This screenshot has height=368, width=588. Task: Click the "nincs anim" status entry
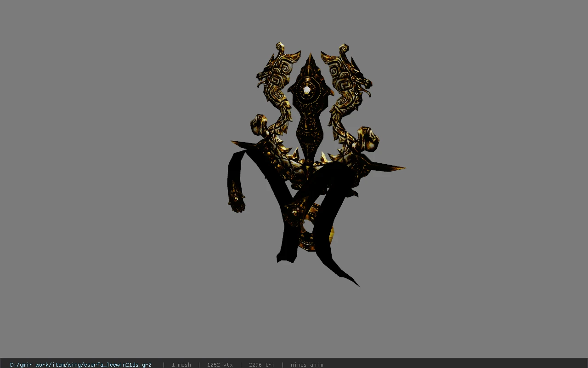coord(307,365)
